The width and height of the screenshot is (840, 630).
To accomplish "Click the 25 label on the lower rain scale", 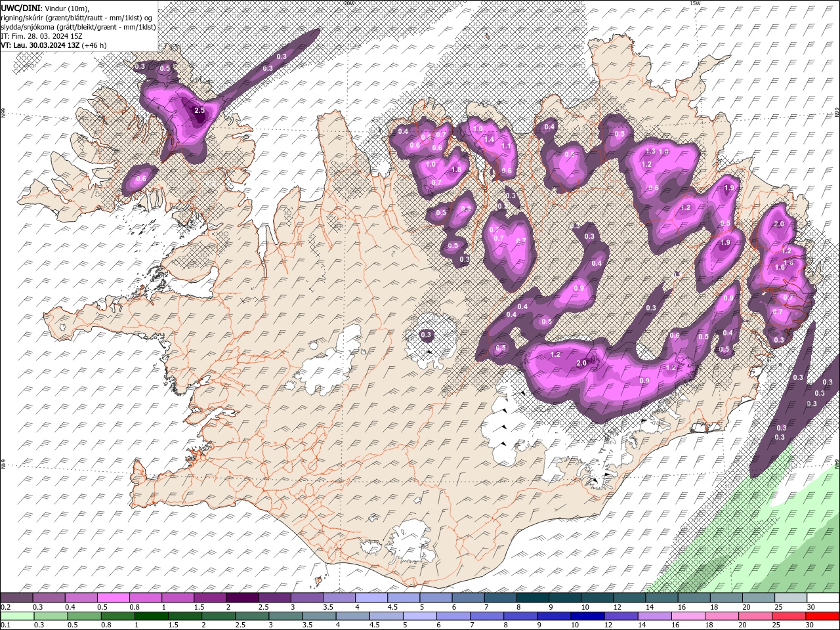I will click(x=777, y=625).
